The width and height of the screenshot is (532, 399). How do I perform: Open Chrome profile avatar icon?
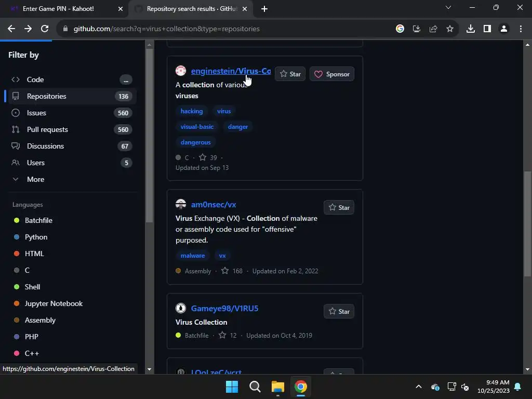coord(504,29)
